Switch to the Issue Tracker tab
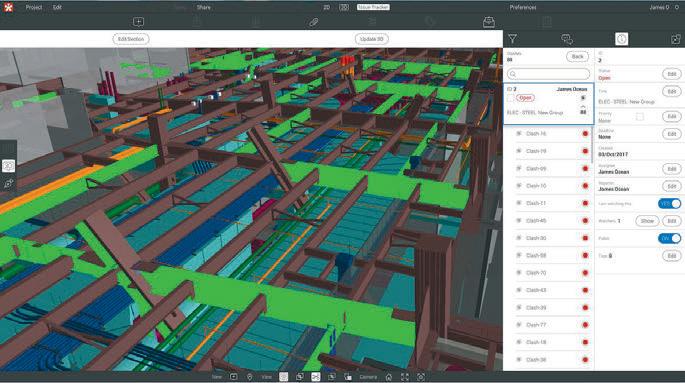The height and width of the screenshot is (383, 685). click(x=373, y=7)
